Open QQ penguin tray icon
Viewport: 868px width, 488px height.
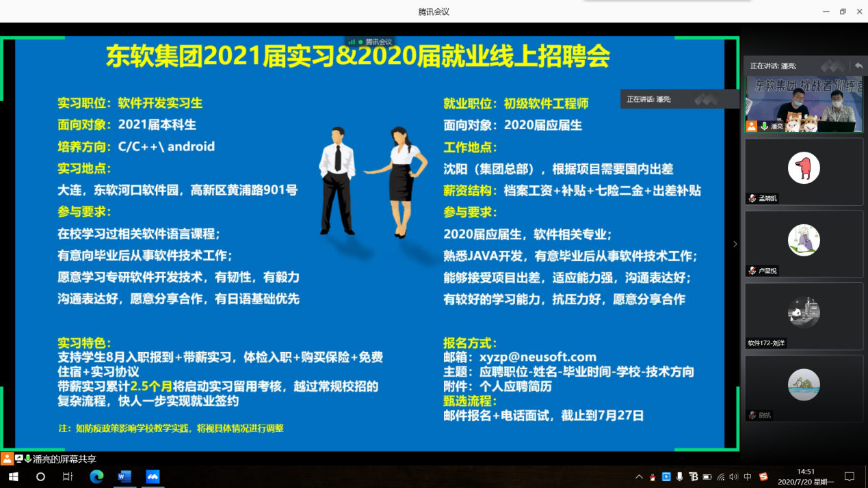[x=653, y=477]
